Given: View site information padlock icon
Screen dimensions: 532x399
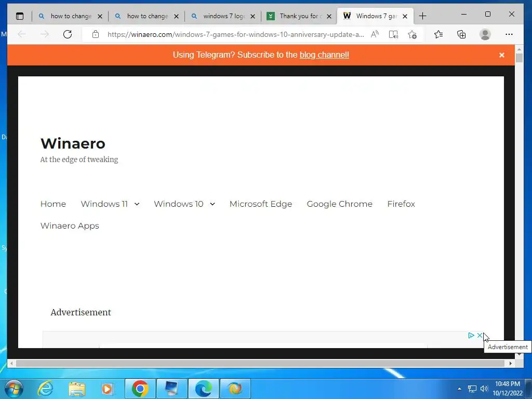Looking at the screenshot, I should [x=96, y=34].
